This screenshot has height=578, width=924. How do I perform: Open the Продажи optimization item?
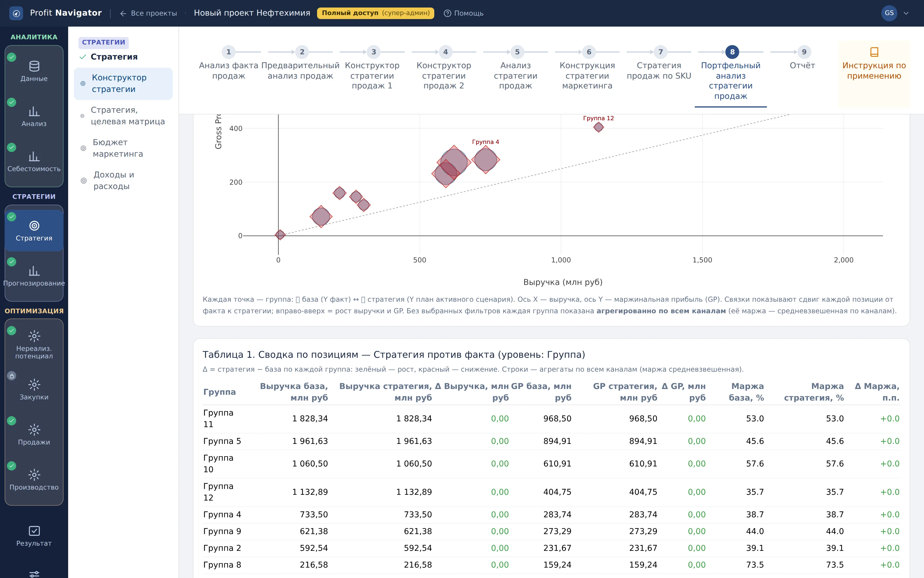coord(34,435)
